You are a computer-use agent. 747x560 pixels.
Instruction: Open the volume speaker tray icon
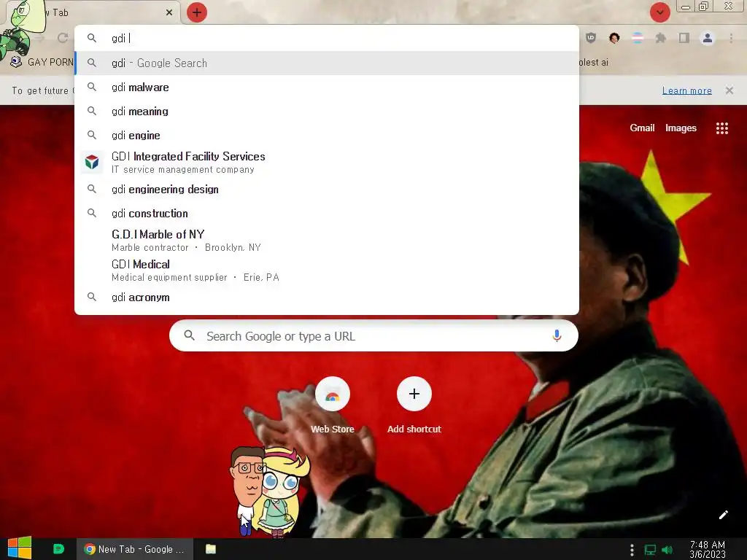[x=667, y=550]
